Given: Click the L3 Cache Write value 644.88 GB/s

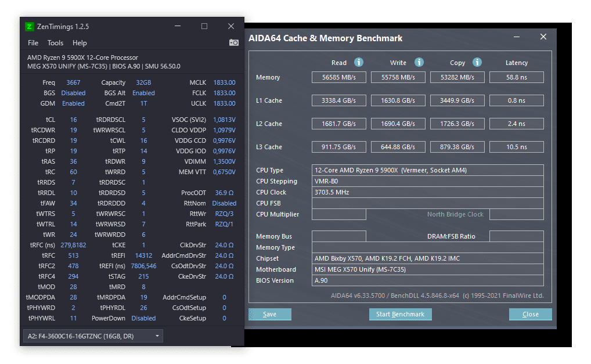Looking at the screenshot, I should (398, 147).
